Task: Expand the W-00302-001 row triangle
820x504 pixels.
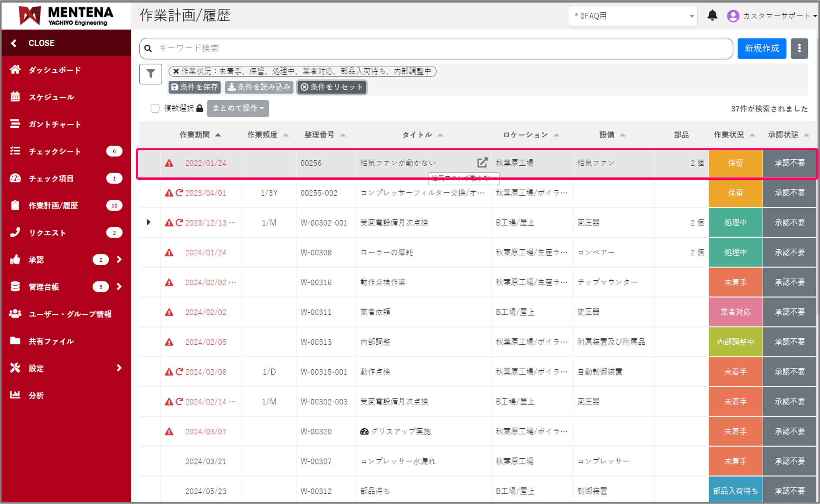Action: (x=148, y=222)
